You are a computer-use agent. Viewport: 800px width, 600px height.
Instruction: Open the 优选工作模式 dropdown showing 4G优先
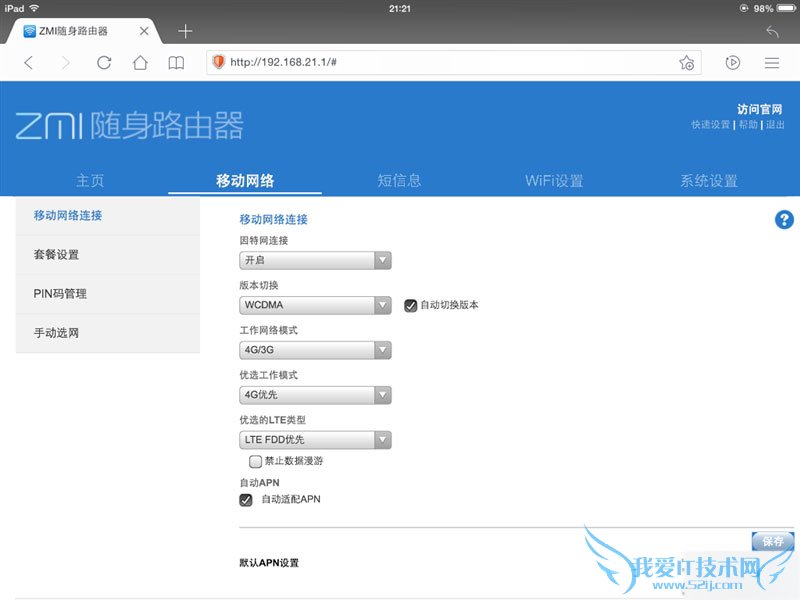[315, 395]
